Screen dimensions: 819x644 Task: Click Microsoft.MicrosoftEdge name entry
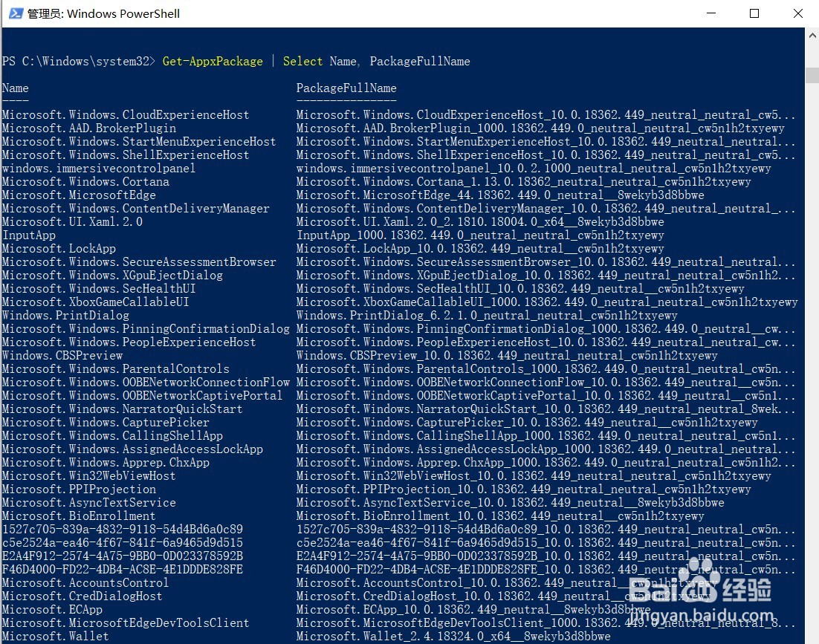(x=79, y=195)
